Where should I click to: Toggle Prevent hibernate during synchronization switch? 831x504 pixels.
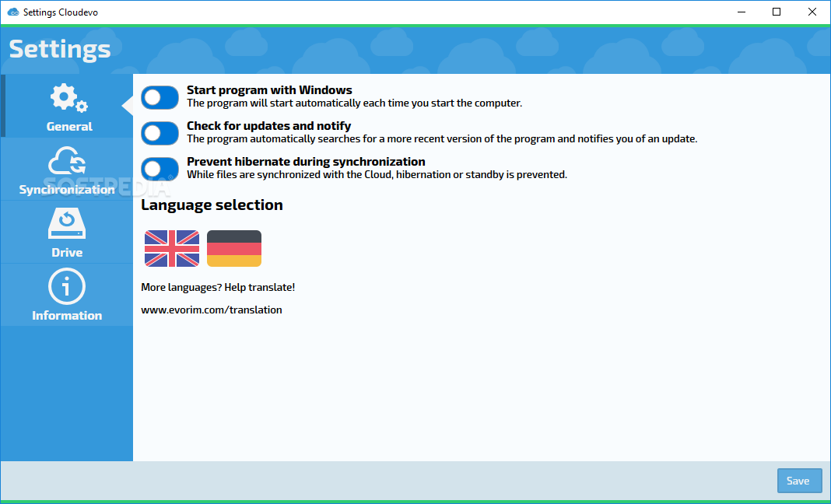point(160,169)
